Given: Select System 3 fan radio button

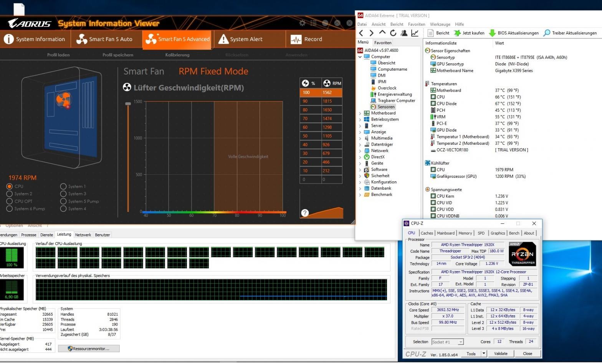Looking at the screenshot, I should point(63,194).
